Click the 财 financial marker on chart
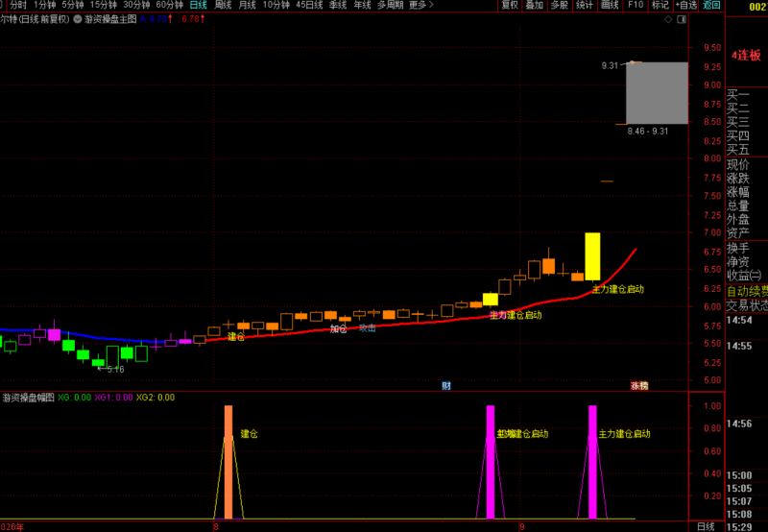Viewport: 768px width, 532px height. pyautogui.click(x=446, y=386)
